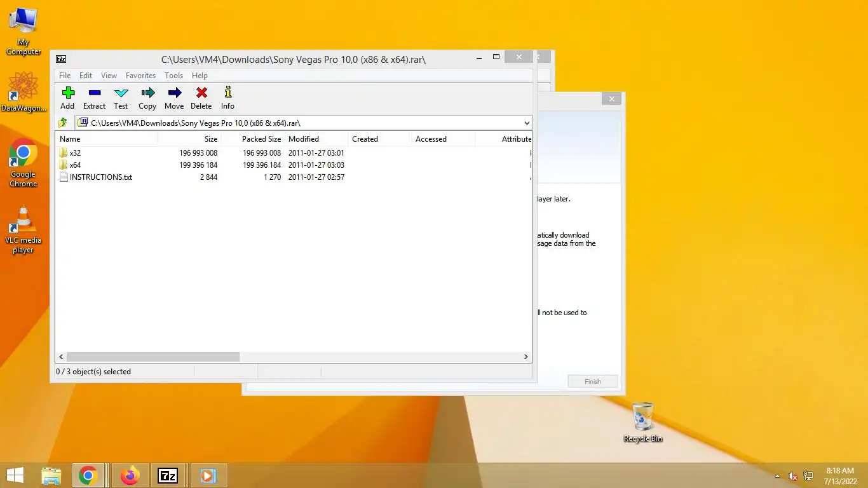Click the muted volume tray icon

tap(793, 475)
